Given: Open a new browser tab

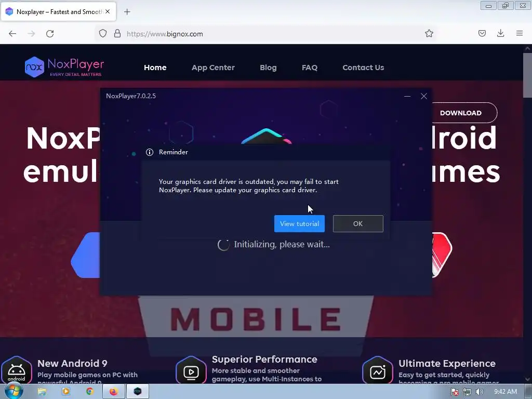Looking at the screenshot, I should (127, 12).
